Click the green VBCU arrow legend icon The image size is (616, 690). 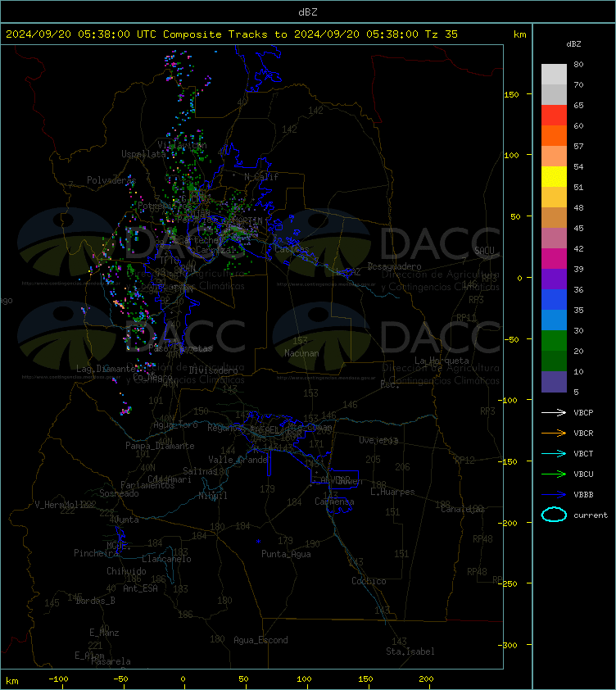point(554,474)
